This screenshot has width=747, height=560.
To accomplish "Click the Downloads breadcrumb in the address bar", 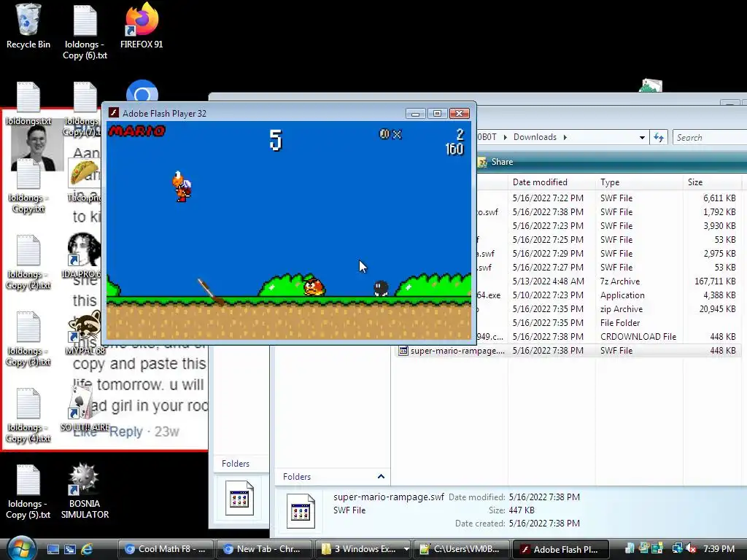I will click(535, 137).
